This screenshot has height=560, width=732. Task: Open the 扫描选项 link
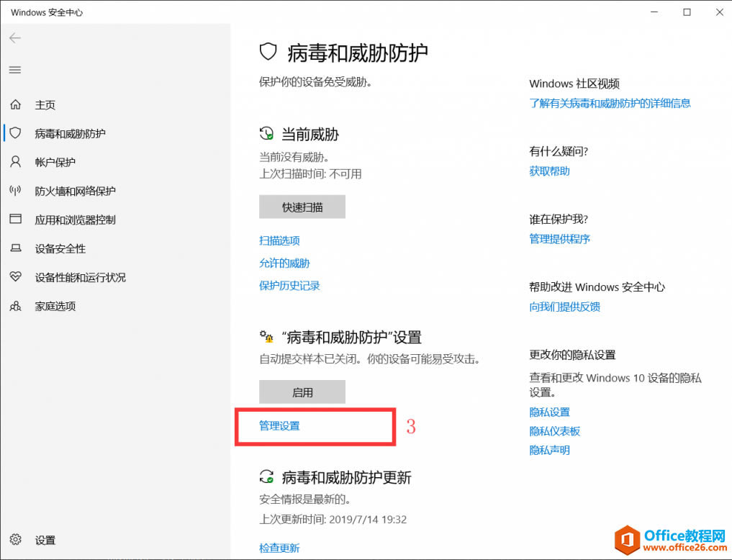pyautogui.click(x=279, y=241)
